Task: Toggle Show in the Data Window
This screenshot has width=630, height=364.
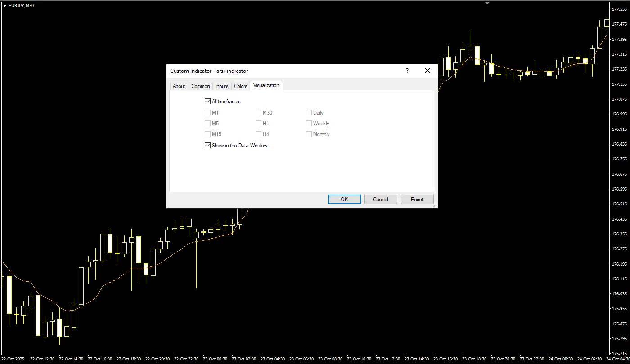Action: (207, 146)
